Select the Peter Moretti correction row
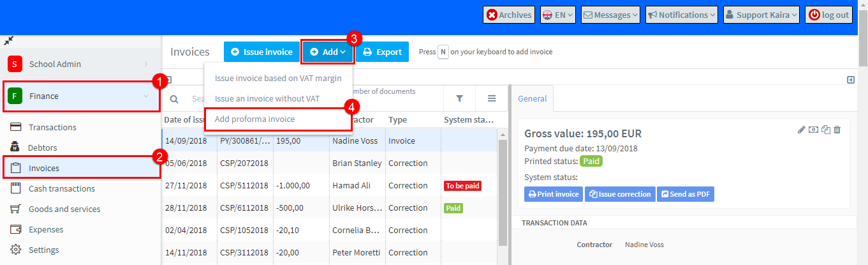868x265 pixels. (330, 252)
